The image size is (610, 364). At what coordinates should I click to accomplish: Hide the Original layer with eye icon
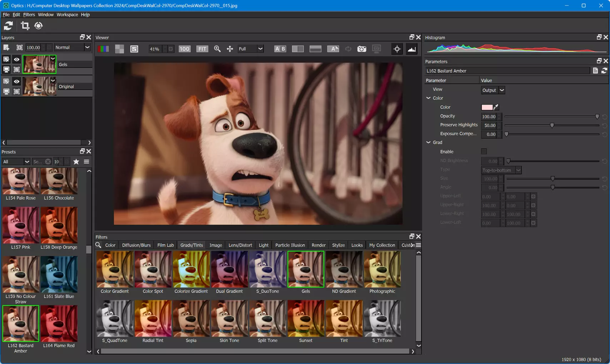pos(16,82)
